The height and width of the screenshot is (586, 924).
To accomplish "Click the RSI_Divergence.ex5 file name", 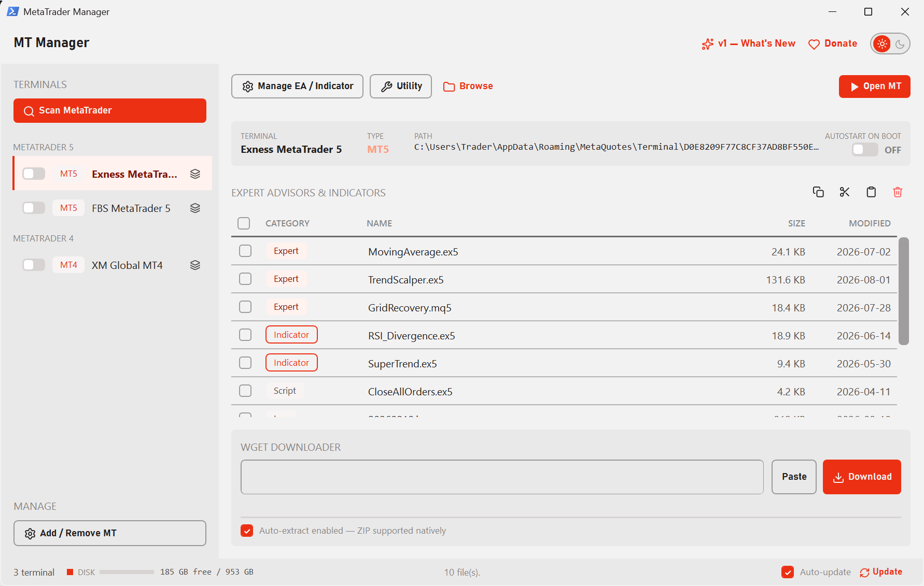I will point(412,336).
